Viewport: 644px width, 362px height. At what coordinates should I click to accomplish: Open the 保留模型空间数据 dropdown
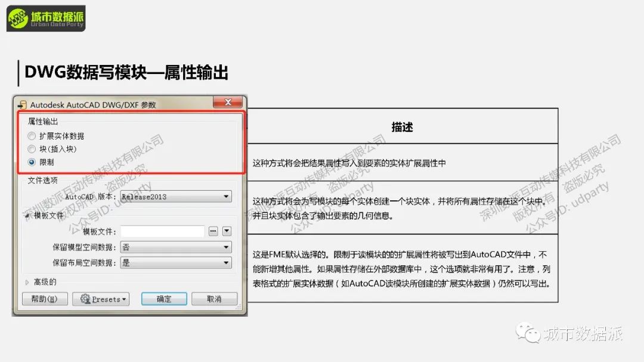coord(176,247)
